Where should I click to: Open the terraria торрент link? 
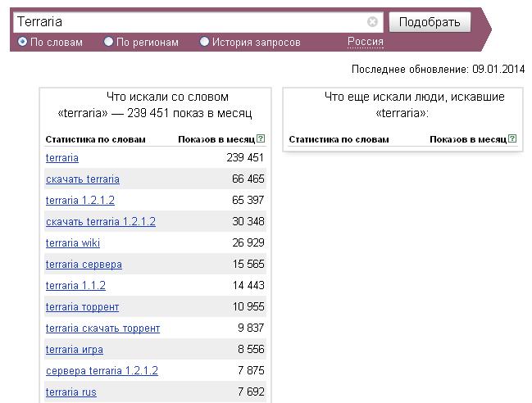82,307
